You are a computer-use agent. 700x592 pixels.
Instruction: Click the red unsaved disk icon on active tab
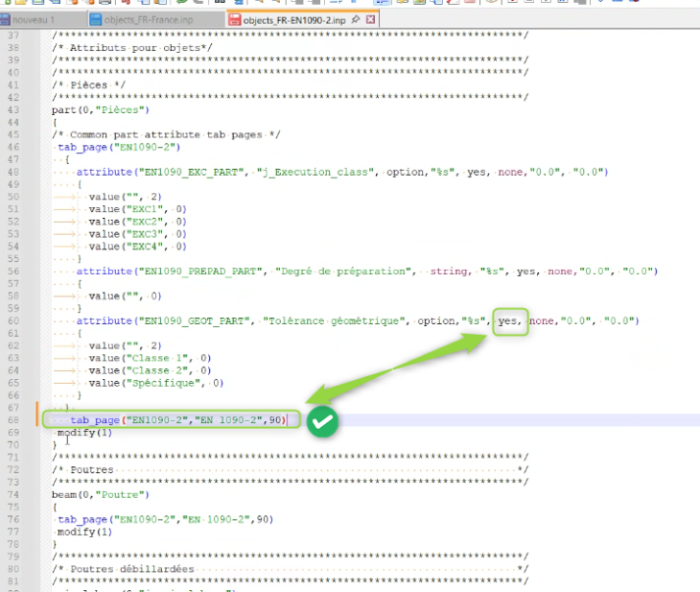click(x=235, y=19)
